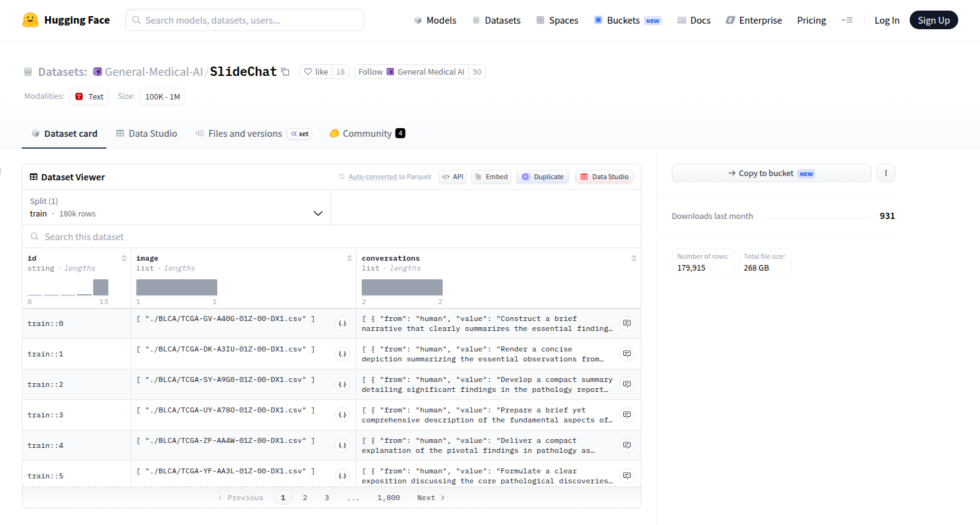980x525 pixels.
Task: Click the train::3 id cell
Action: [77, 415]
